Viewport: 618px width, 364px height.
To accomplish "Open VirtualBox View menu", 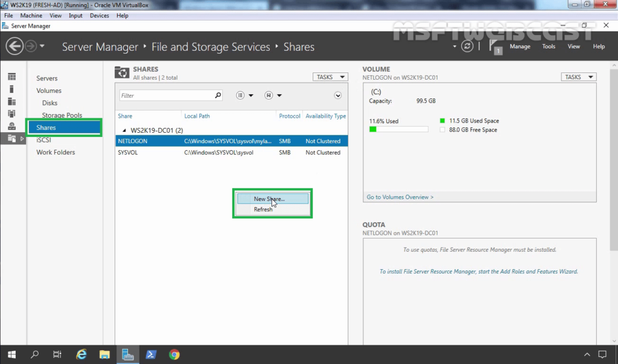I will [56, 15].
